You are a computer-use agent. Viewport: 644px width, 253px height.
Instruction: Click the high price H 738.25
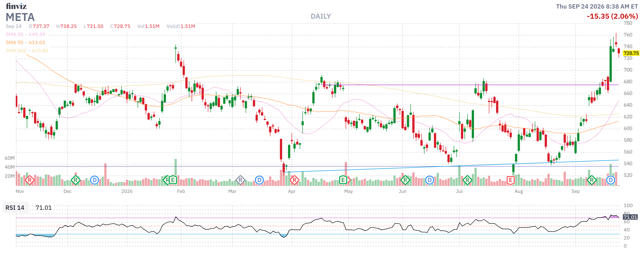tap(66, 26)
